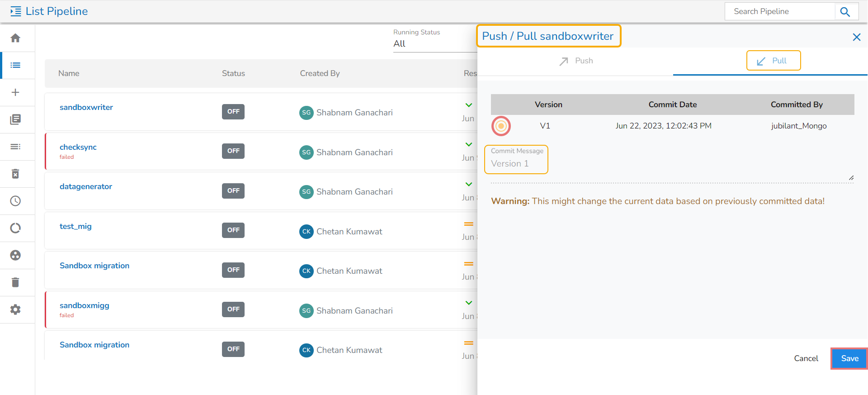Click the List Pipeline menu icon in the header
This screenshot has width=868, height=395.
[16, 11]
